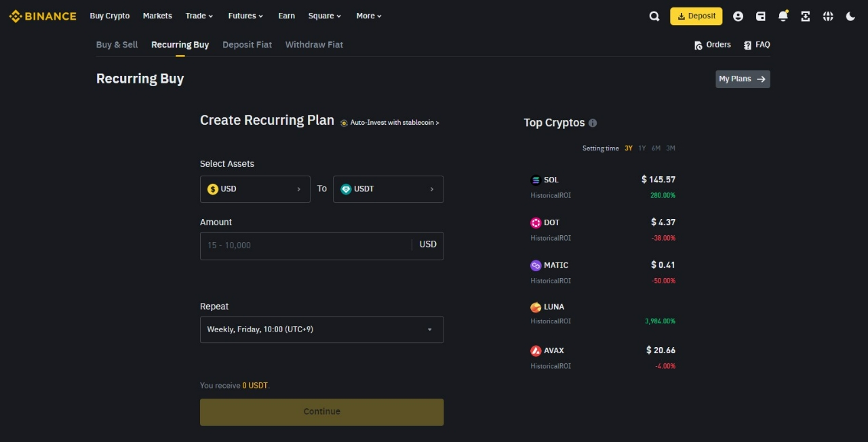The height and width of the screenshot is (442, 868).
Task: Click the 3,984.00% LUNA ROI value
Action: coord(660,321)
